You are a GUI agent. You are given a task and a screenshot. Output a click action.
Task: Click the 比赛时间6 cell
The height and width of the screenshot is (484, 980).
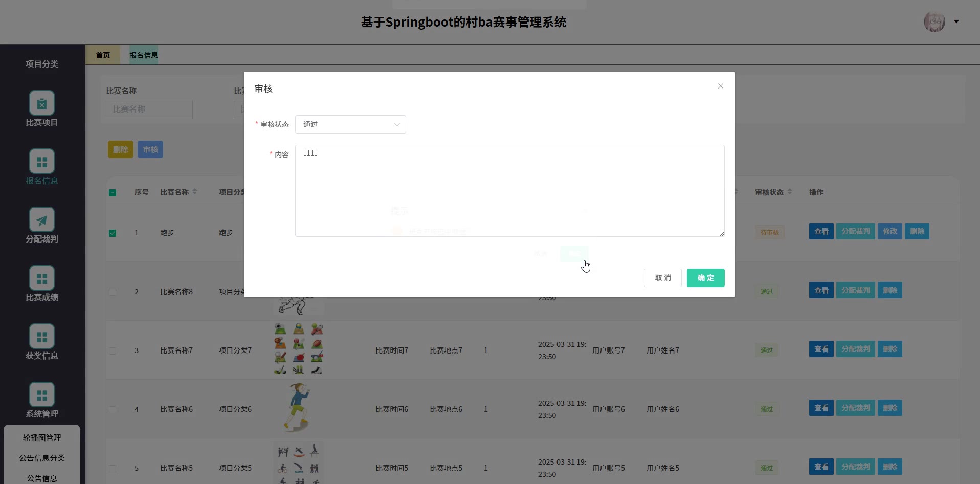tap(392, 409)
